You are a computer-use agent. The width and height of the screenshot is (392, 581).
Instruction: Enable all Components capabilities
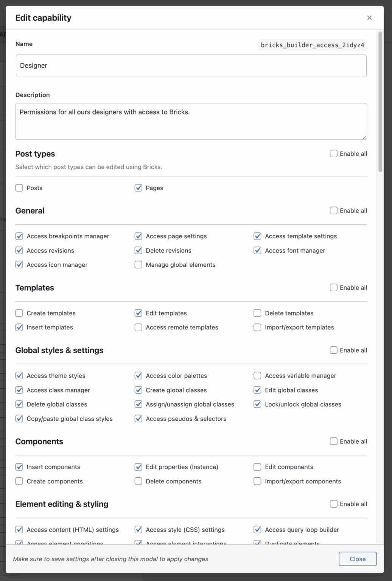[333, 441]
